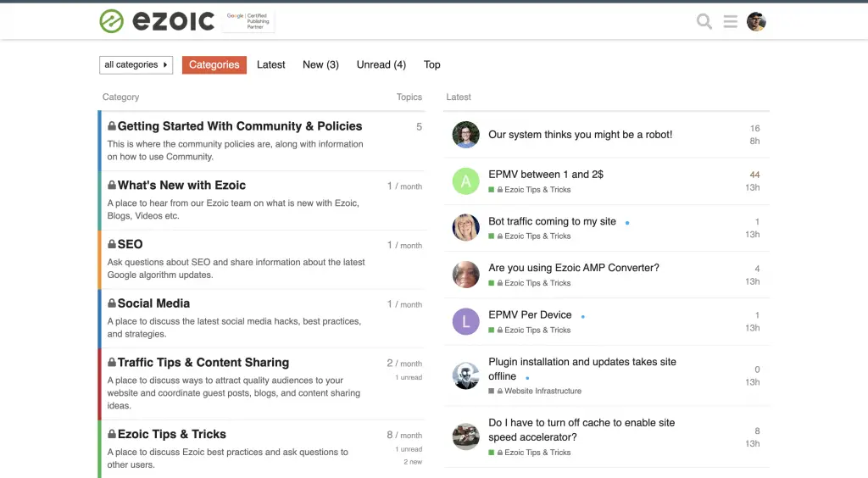Open the SEO category
The height and width of the screenshot is (478, 868).
click(x=130, y=245)
